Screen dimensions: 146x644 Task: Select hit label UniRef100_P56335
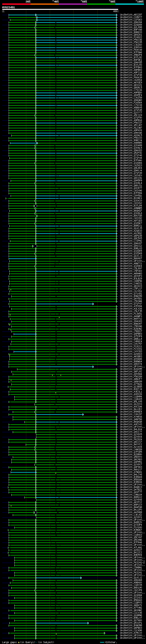point(131,42)
